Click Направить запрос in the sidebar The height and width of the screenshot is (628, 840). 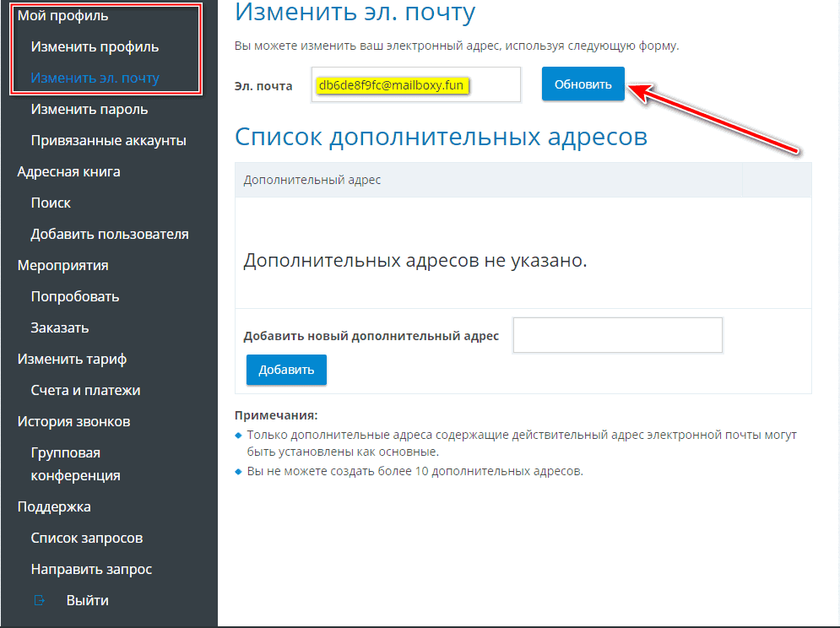(91, 569)
